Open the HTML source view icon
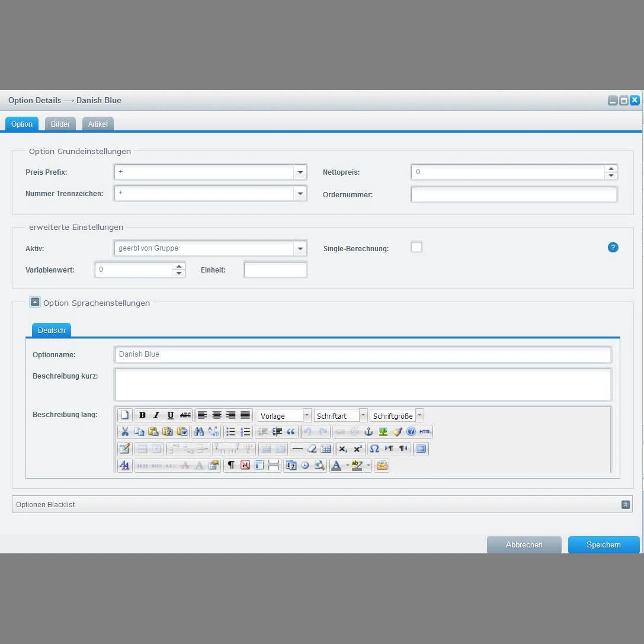Screen dimensions: 644x644 pyautogui.click(x=424, y=431)
